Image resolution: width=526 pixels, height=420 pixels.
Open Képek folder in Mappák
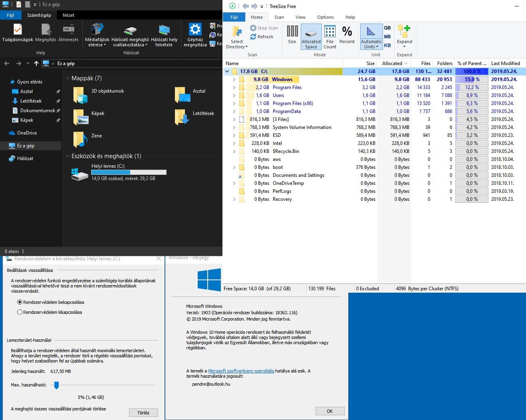pos(89,117)
